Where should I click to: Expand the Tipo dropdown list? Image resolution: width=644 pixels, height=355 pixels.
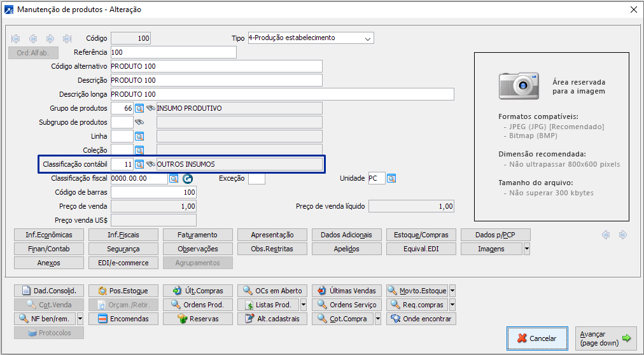coord(367,38)
